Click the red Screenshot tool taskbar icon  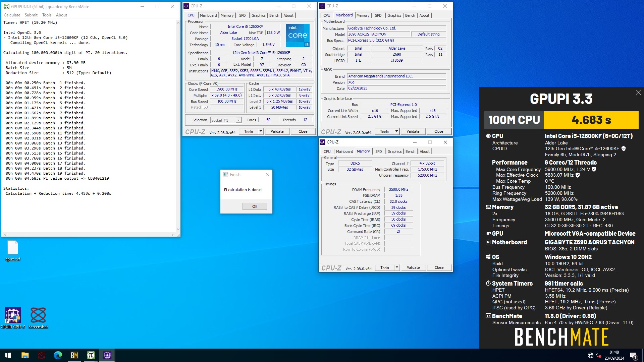tap(42, 355)
